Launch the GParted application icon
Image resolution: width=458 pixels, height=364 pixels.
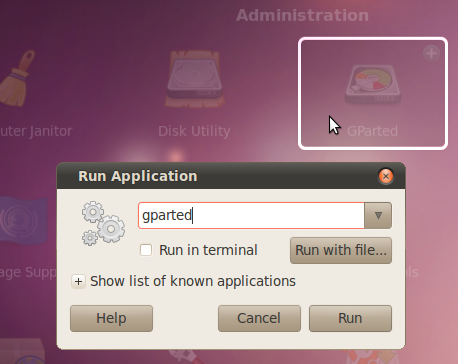pos(373,84)
